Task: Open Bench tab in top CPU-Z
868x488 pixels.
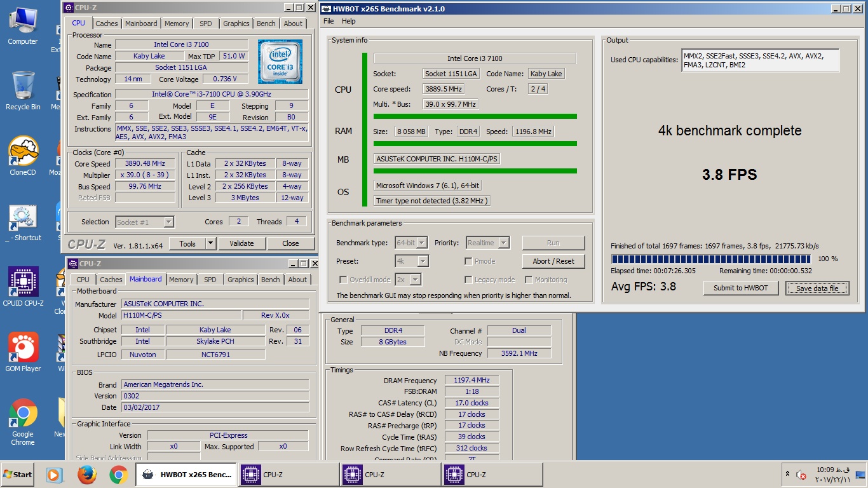Action: coord(266,24)
